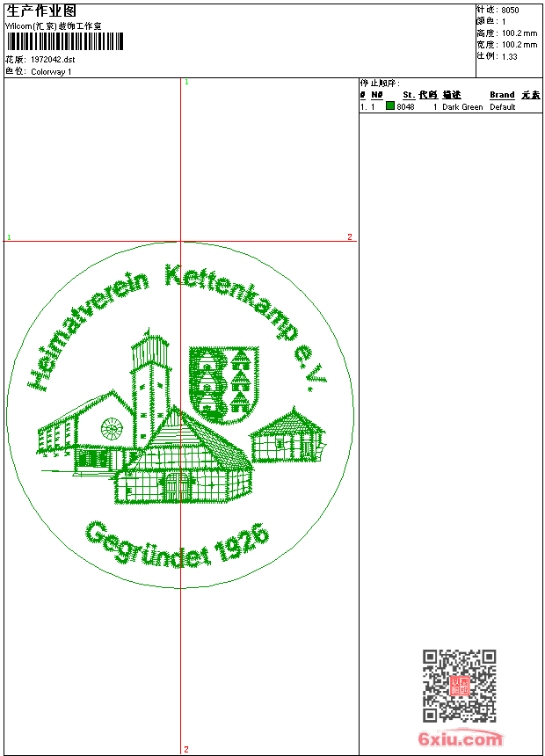545x756 pixels.
Task: Click the 描述 column header
Action: tap(452, 95)
